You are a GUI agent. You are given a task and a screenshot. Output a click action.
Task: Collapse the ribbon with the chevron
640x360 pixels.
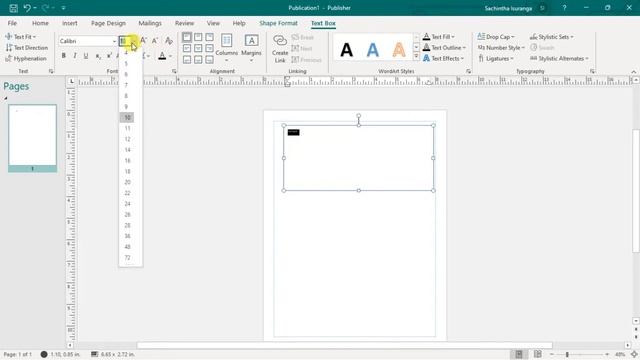pyautogui.click(x=633, y=72)
